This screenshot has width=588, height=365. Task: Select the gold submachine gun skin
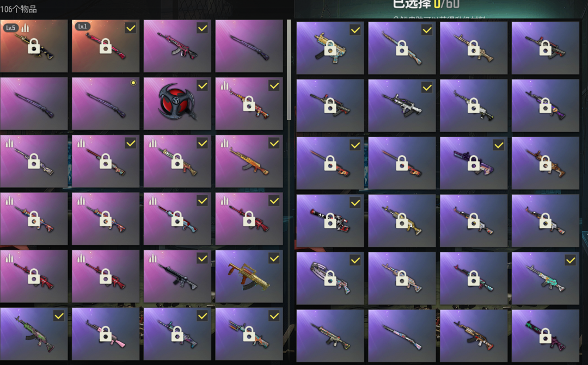(330, 48)
